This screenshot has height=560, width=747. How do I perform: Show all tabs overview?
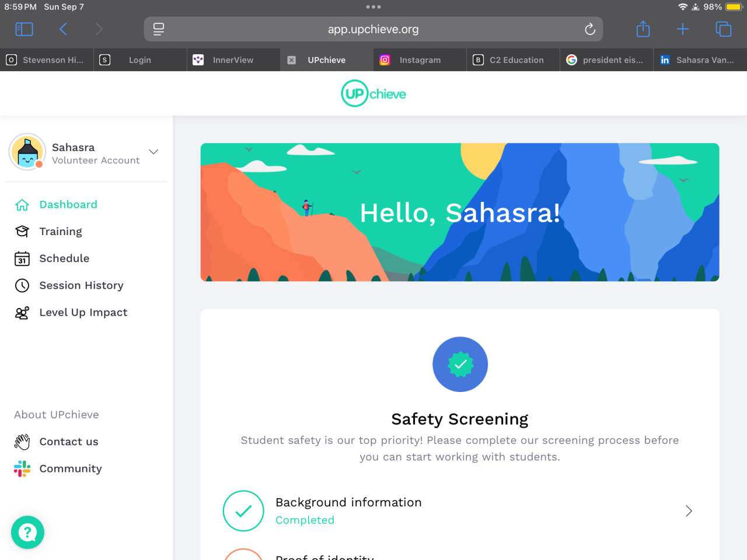point(724,29)
